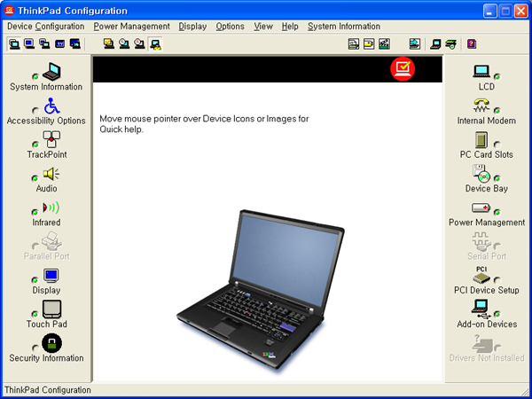532x399 pixels.
Task: Click the Internal Modem text label
Action: click(x=486, y=121)
